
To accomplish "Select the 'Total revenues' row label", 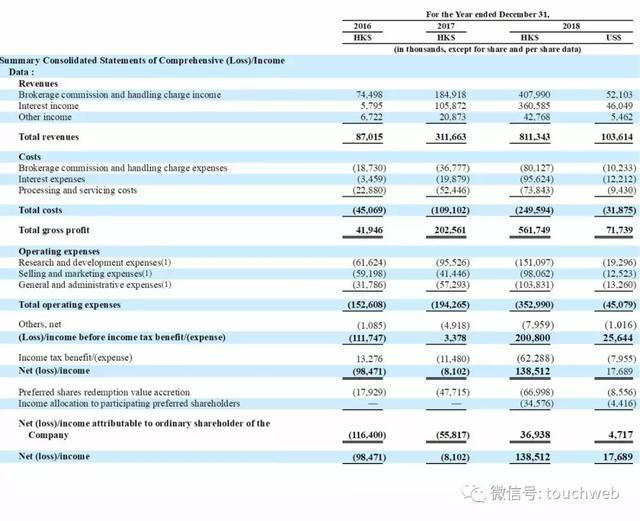I will (49, 137).
